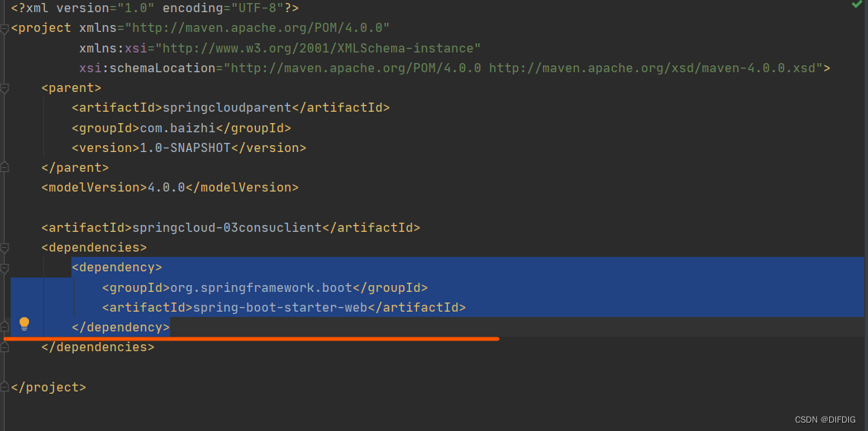Click the green checkmark inspection status icon
Viewport: 868px width, 431px height.
pyautogui.click(x=857, y=4)
